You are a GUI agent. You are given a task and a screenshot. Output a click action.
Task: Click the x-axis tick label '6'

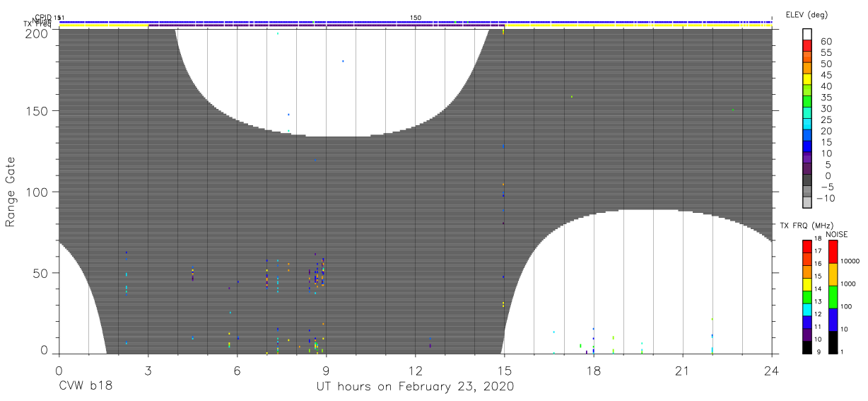pos(237,370)
